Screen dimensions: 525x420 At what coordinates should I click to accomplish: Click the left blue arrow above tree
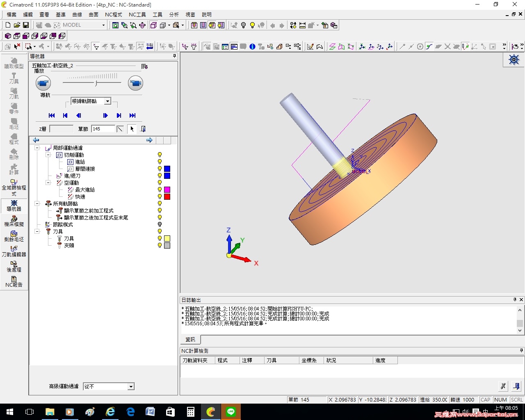[36, 140]
